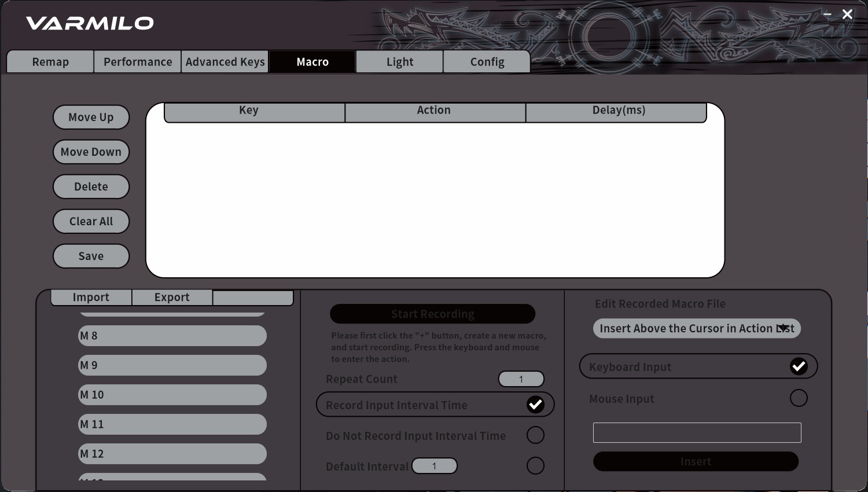Open the Config tab
The image size is (868, 492).
click(x=487, y=62)
